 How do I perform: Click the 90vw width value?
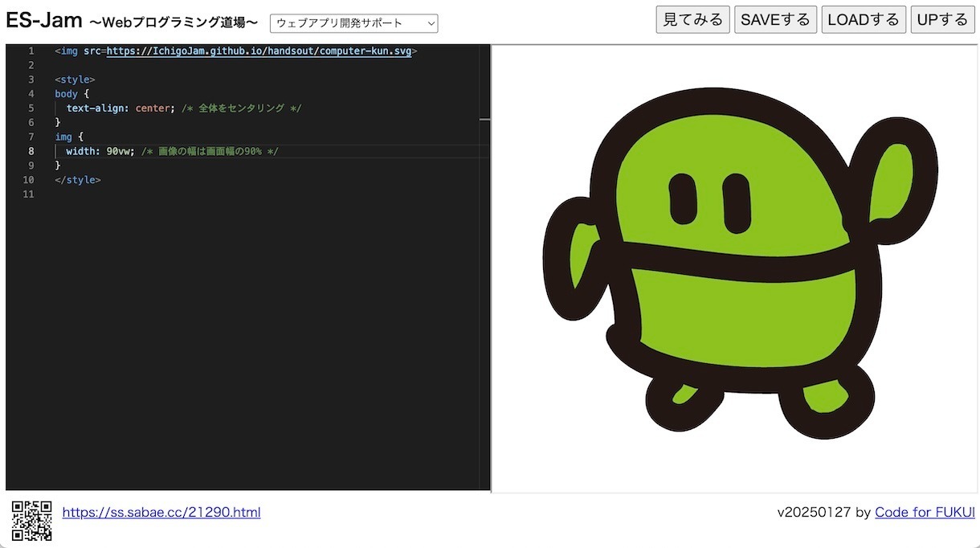point(120,151)
